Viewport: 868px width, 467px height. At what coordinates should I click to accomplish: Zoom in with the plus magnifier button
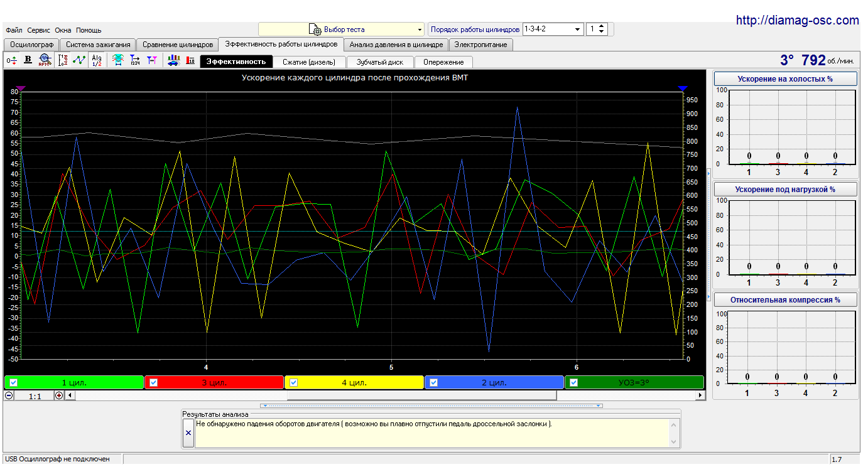click(x=59, y=395)
